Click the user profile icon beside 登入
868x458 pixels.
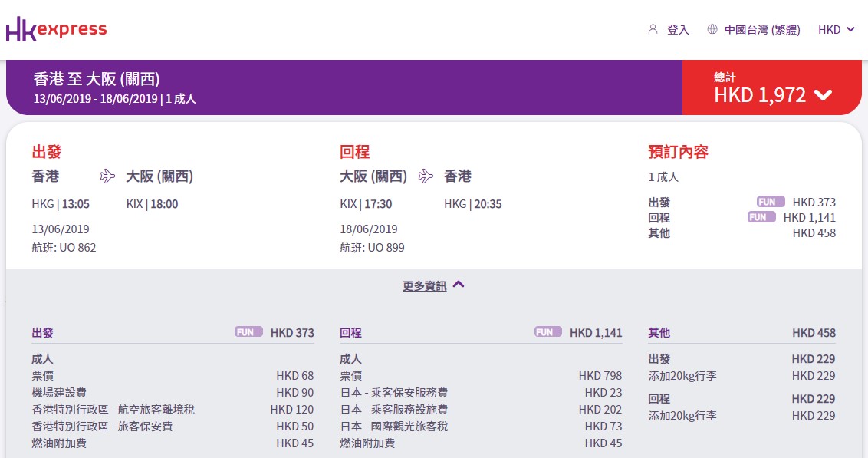(653, 29)
